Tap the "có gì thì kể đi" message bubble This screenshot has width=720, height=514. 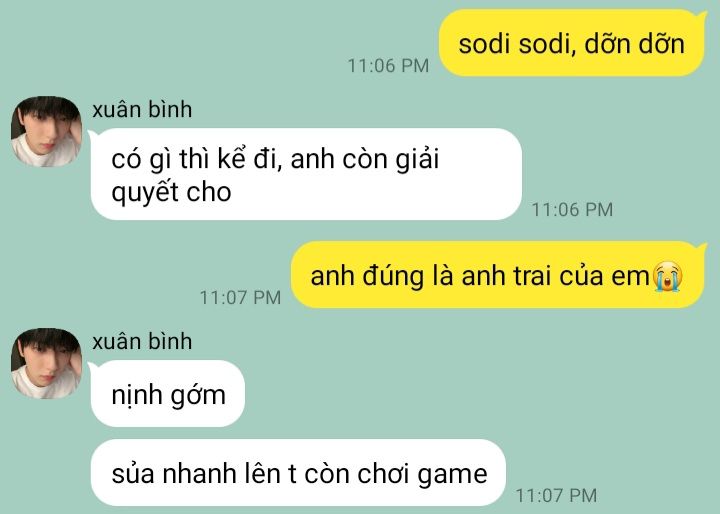(306, 174)
